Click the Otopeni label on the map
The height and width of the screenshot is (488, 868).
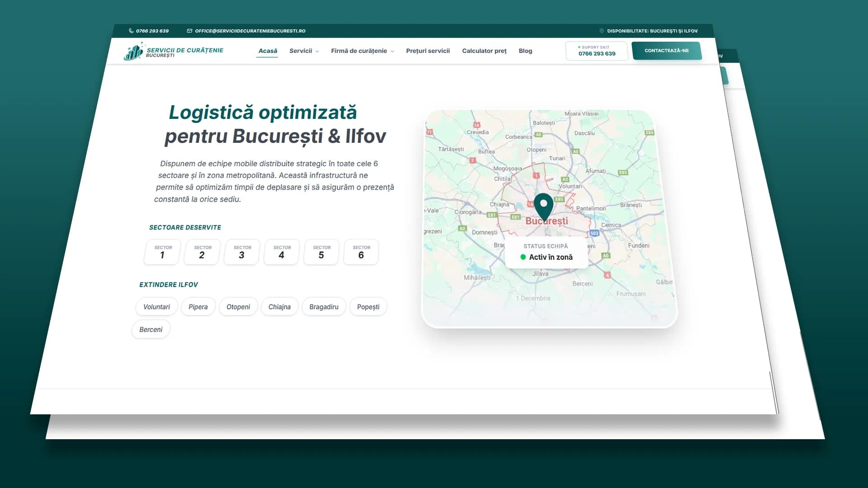click(x=536, y=150)
